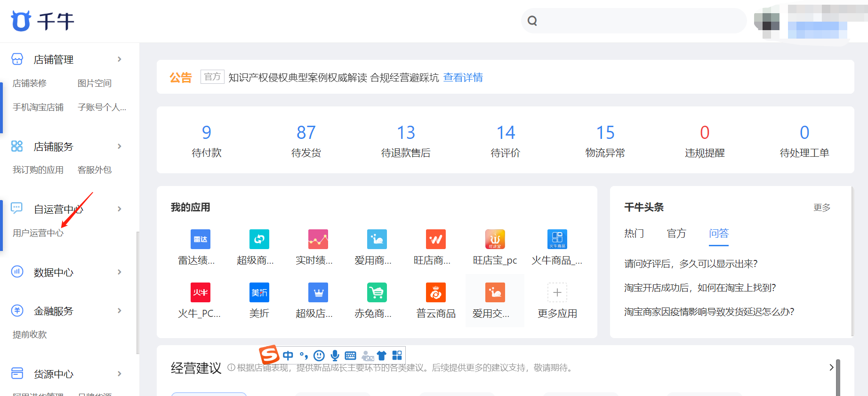The width and height of the screenshot is (868, 396).
Task: Open the 超级商品 app icon
Action: (259, 239)
